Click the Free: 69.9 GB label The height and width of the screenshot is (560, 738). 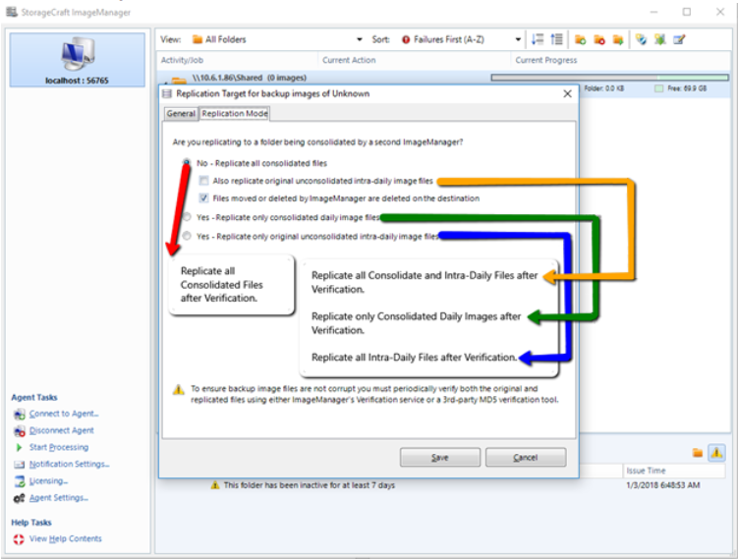click(x=687, y=88)
